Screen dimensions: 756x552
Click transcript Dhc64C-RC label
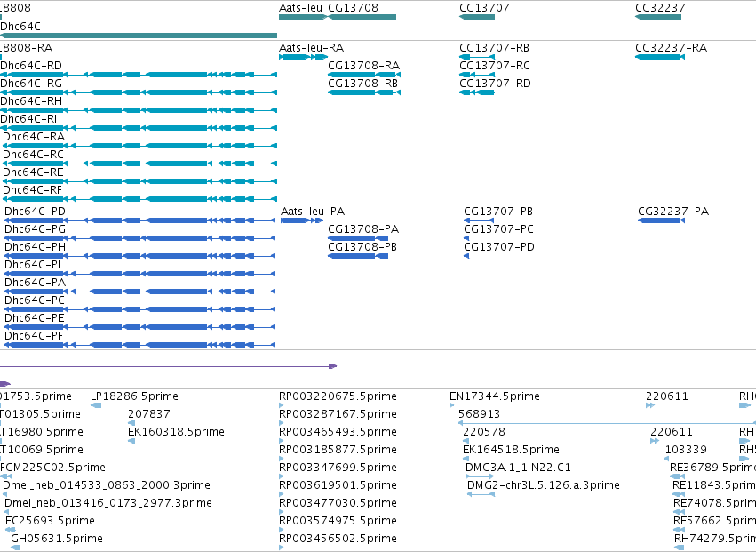[x=33, y=155]
